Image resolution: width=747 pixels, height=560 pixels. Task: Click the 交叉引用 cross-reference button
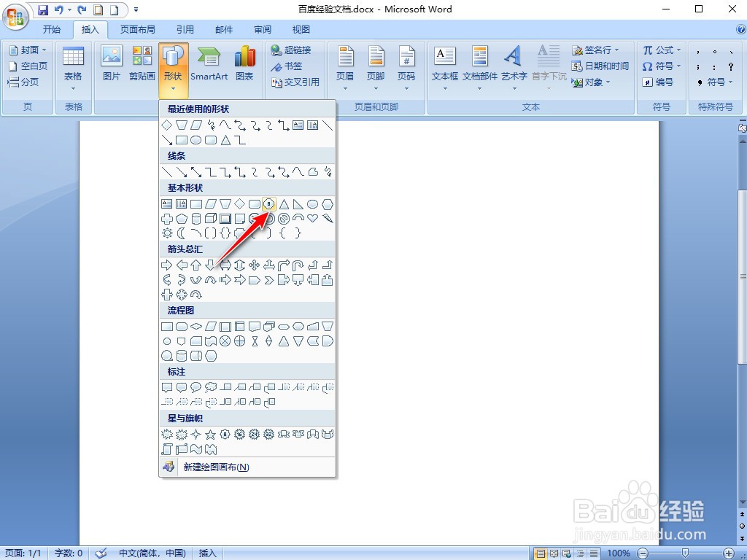pyautogui.click(x=295, y=82)
